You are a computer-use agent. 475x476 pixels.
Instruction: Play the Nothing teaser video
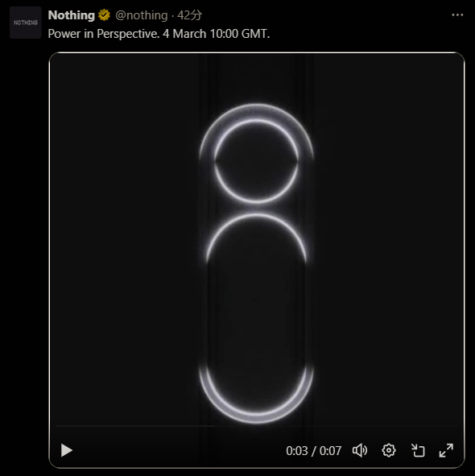pyautogui.click(x=67, y=450)
